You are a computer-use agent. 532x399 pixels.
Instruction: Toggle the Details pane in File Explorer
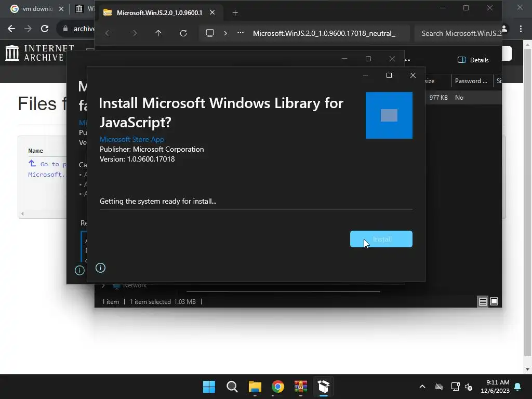click(x=473, y=60)
